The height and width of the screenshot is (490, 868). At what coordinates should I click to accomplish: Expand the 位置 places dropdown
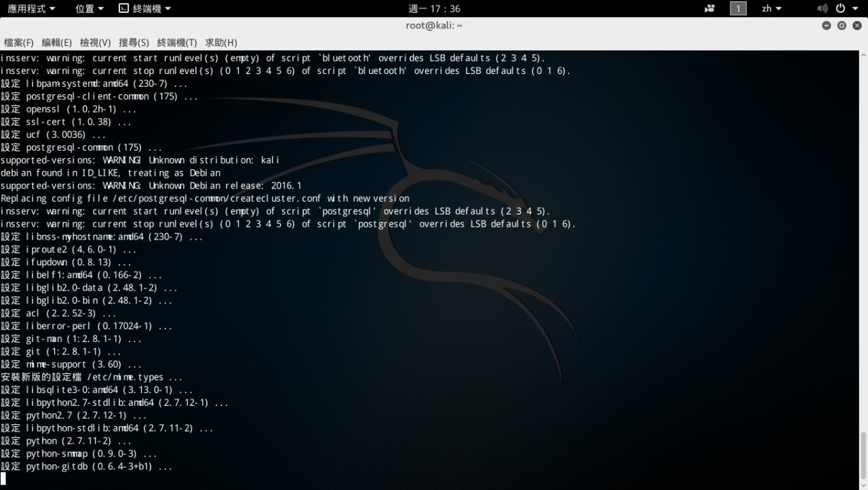[90, 9]
